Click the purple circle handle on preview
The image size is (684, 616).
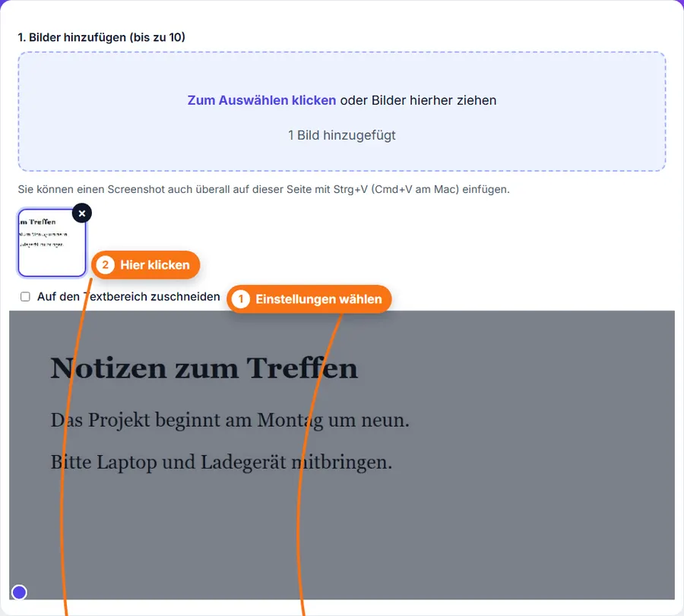coord(19,592)
